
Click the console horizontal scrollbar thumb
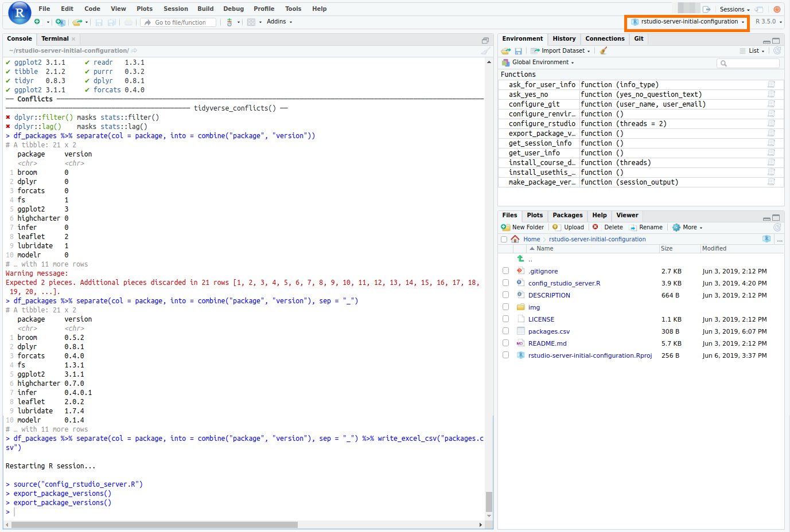pyautogui.click(x=154, y=525)
